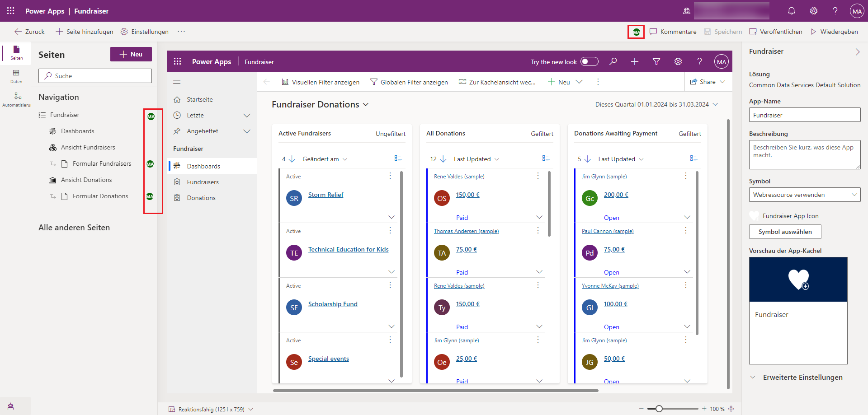Click zoom out minus button
This screenshot has height=415, width=868.
(641, 409)
